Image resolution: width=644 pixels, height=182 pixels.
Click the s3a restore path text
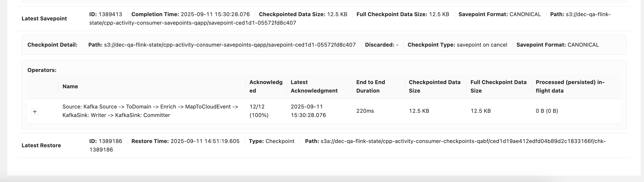click(463, 141)
